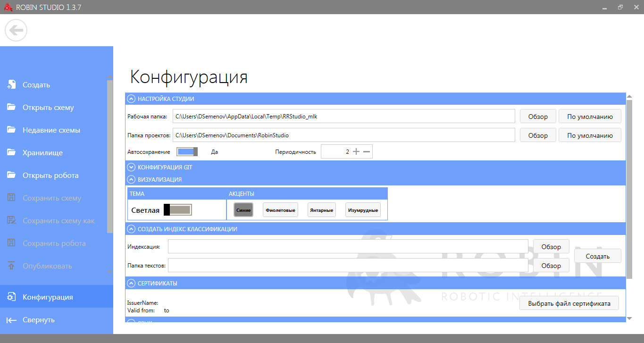Toggle the Автосохранение switch
Screen dimensions: 644x343
click(x=187, y=151)
